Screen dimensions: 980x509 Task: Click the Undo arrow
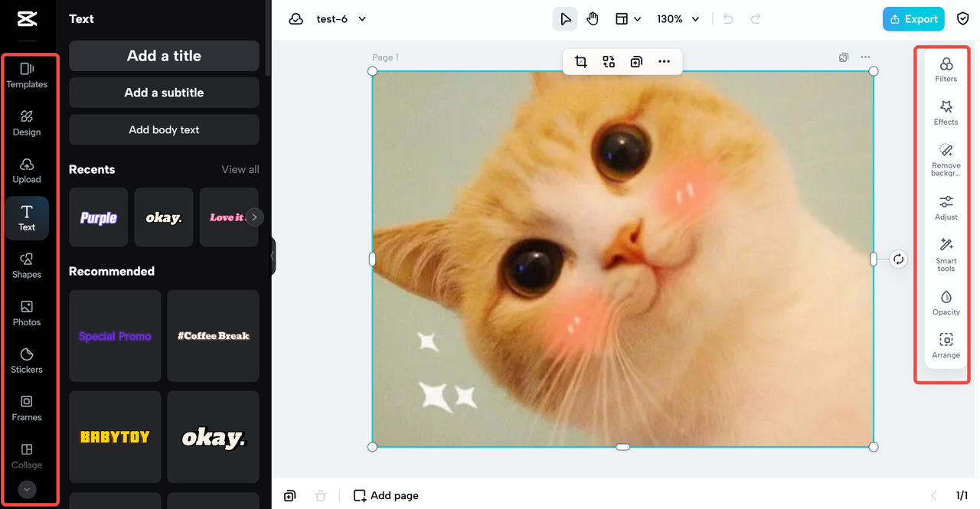728,19
